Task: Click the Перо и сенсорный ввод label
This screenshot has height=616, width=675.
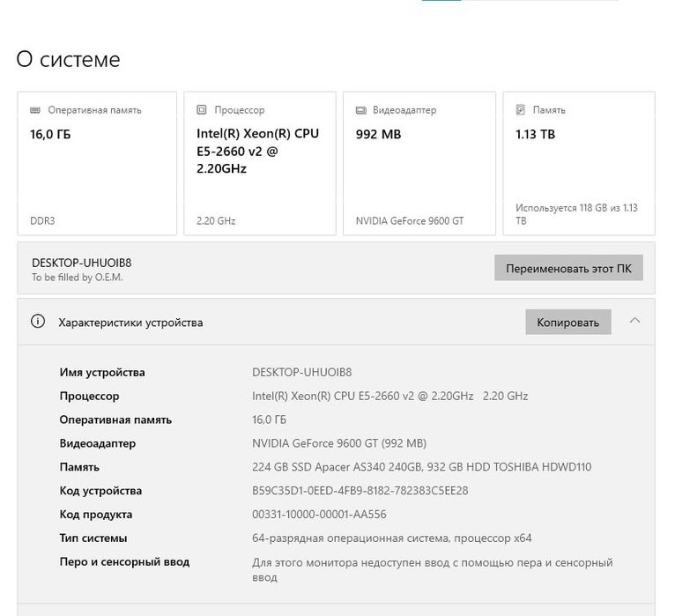Action: pyautogui.click(x=124, y=561)
